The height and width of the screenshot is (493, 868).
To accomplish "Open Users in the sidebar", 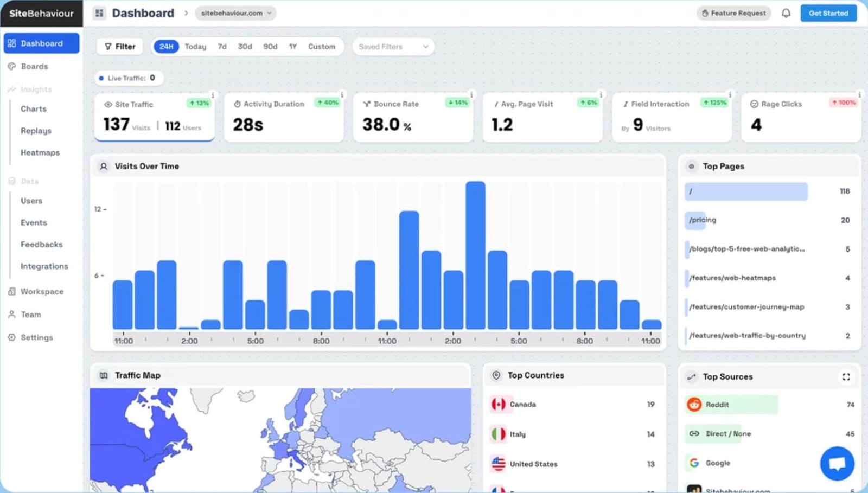I will (x=31, y=201).
